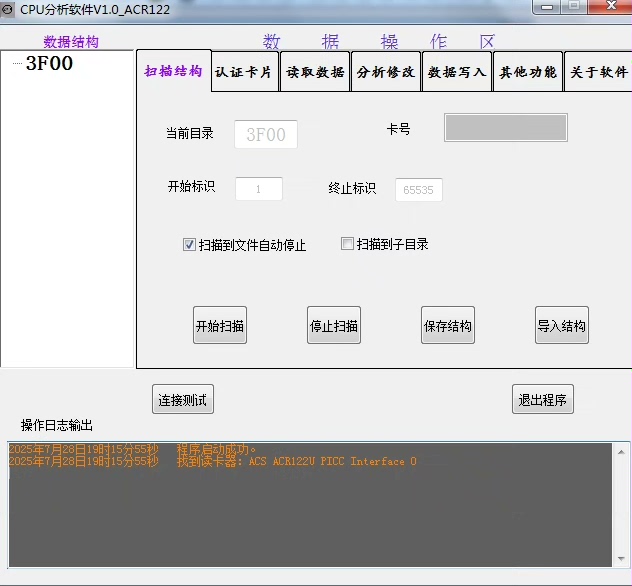632x586 pixels.
Task: Switch to the 分析修改 tab
Action: (x=386, y=72)
